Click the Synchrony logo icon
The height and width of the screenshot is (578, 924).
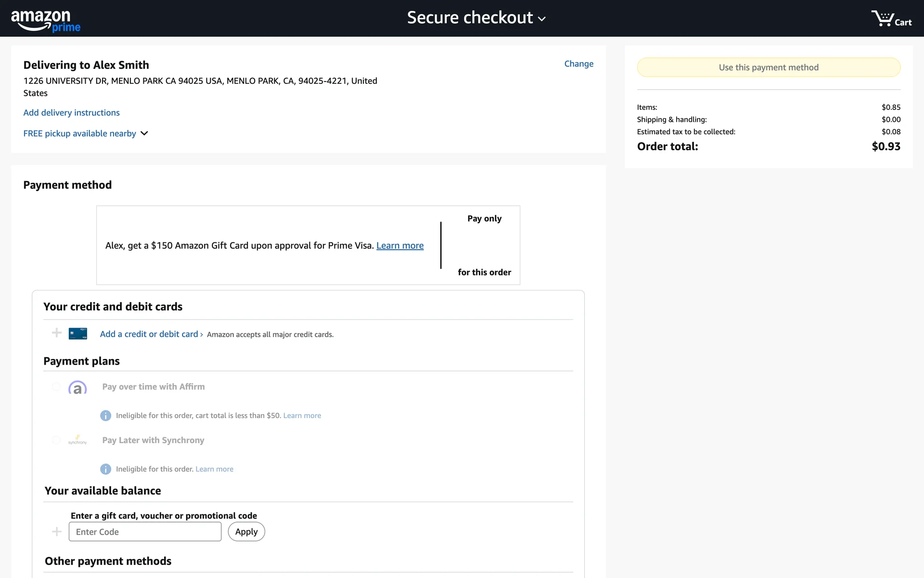77,440
